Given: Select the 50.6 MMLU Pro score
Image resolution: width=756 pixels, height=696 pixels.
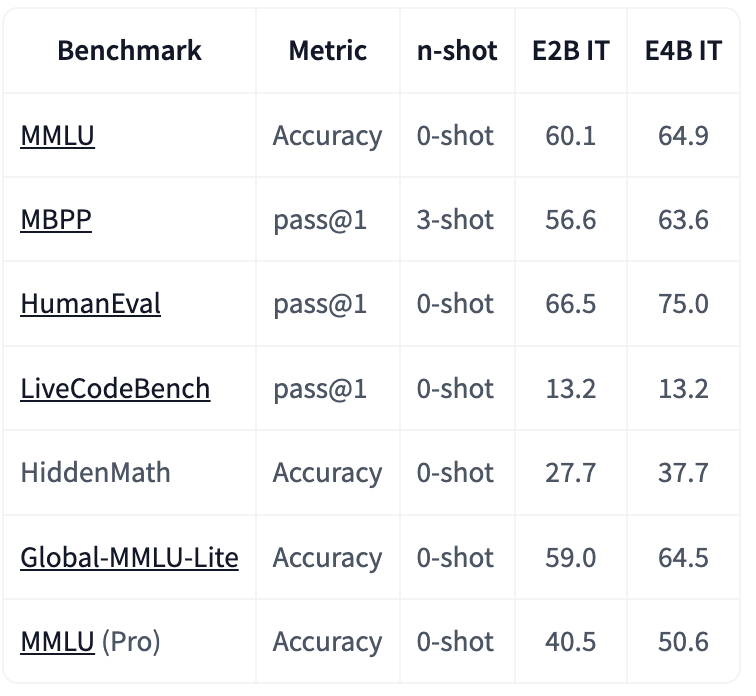Looking at the screenshot, I should tap(684, 642).
